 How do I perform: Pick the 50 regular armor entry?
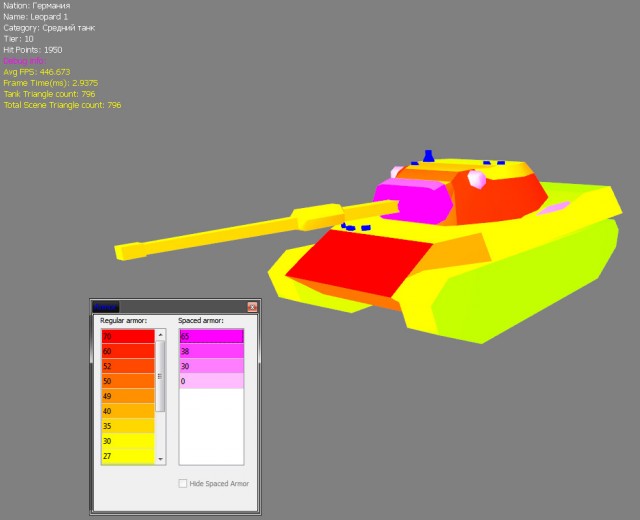(128, 381)
